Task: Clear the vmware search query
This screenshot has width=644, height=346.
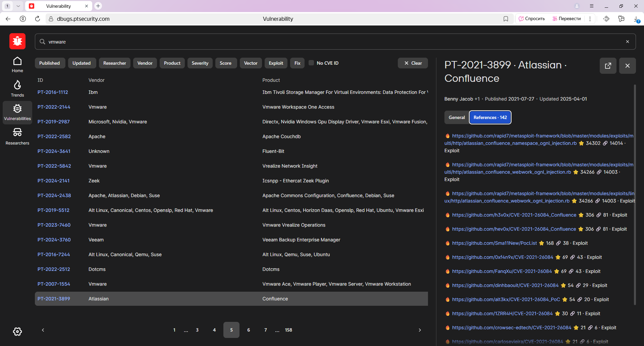Action: pyautogui.click(x=627, y=42)
